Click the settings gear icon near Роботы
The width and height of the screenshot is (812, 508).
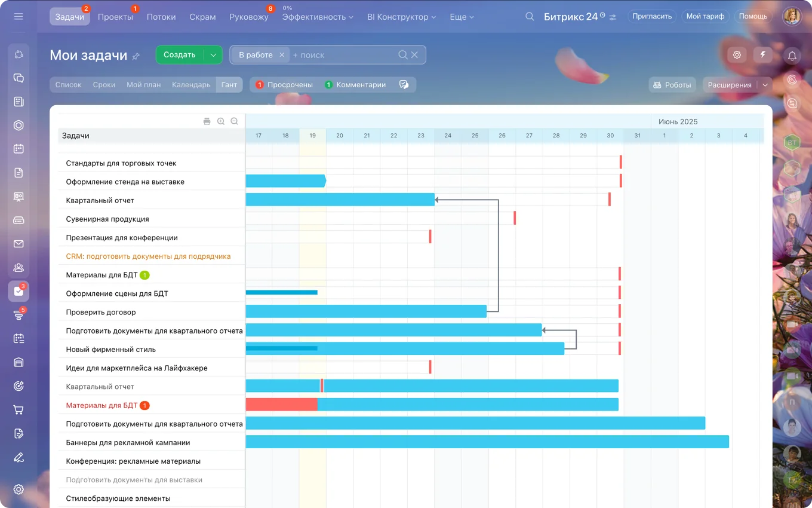(737, 55)
